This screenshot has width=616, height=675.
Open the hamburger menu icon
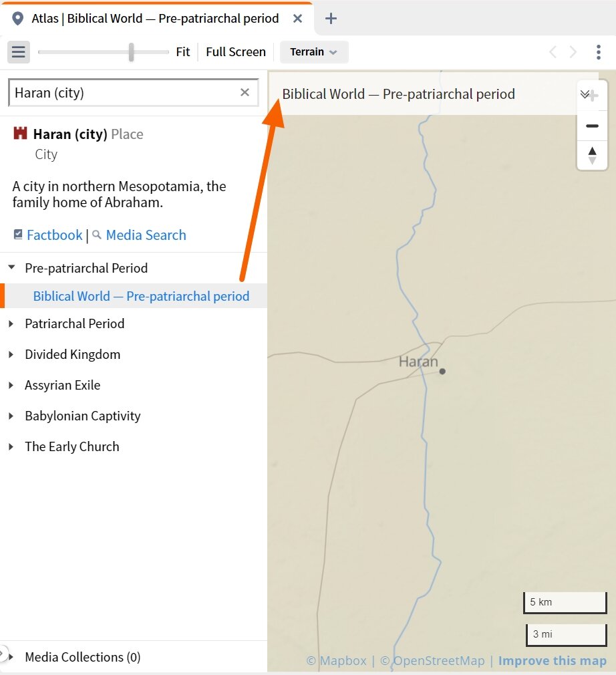18,51
